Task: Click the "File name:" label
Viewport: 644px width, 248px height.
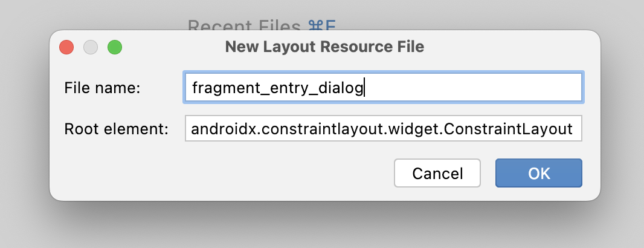Action: pos(102,88)
